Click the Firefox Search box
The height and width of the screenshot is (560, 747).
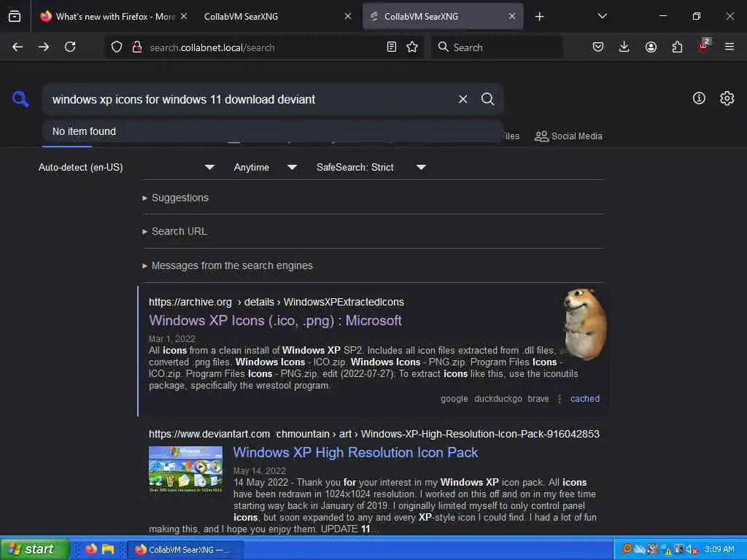coord(498,47)
